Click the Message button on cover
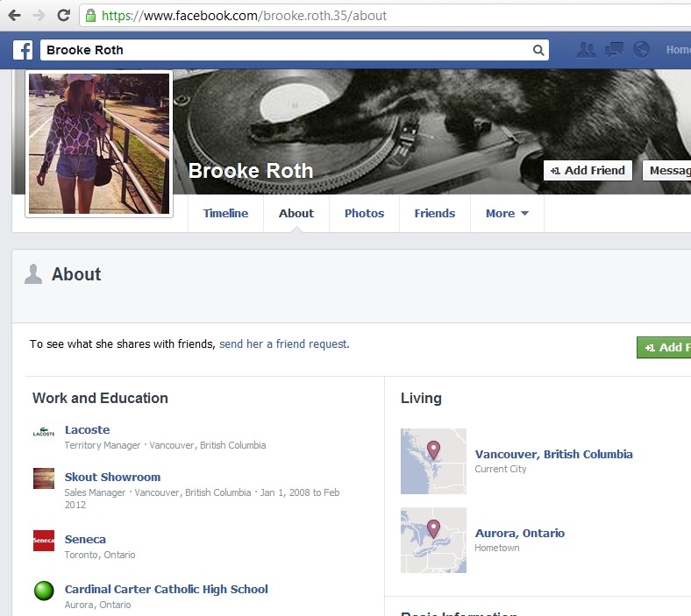Image resolution: width=691 pixels, height=616 pixels. click(x=666, y=170)
